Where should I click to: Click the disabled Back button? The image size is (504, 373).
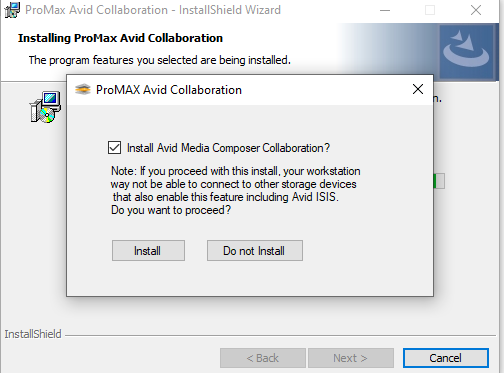coord(263,358)
